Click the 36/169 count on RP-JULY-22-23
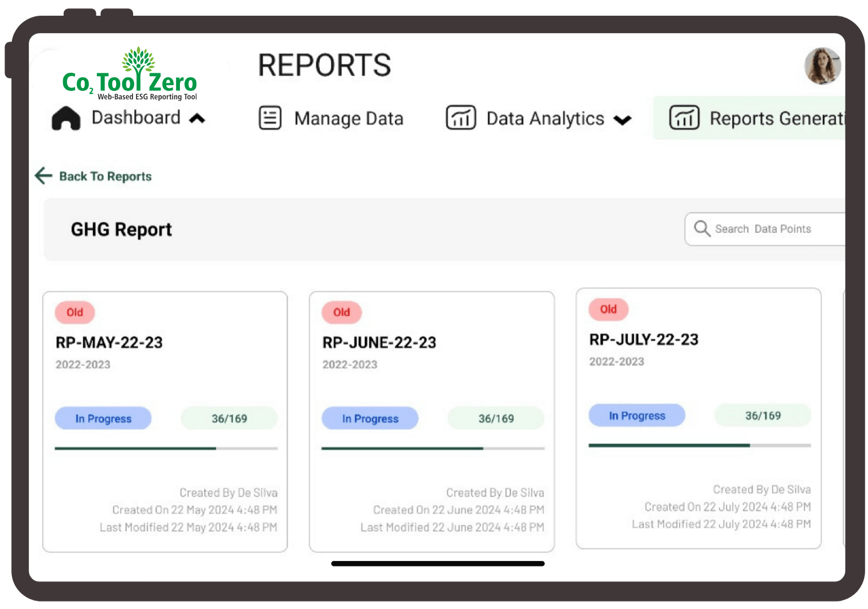The height and width of the screenshot is (609, 868). (763, 416)
